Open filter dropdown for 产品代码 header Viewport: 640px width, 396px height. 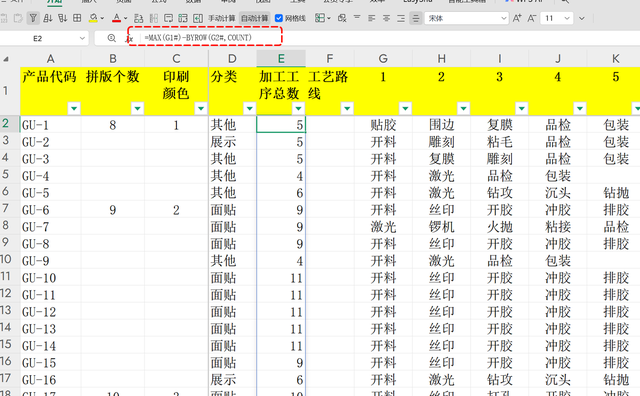(x=74, y=108)
